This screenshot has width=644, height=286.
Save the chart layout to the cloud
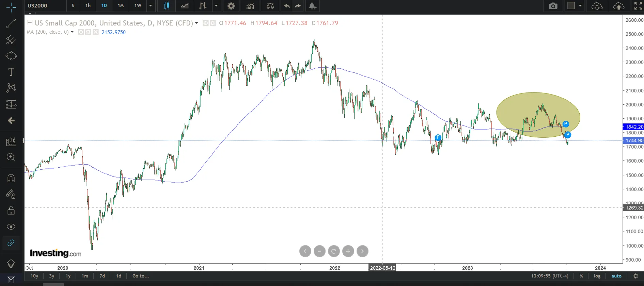[x=619, y=6]
